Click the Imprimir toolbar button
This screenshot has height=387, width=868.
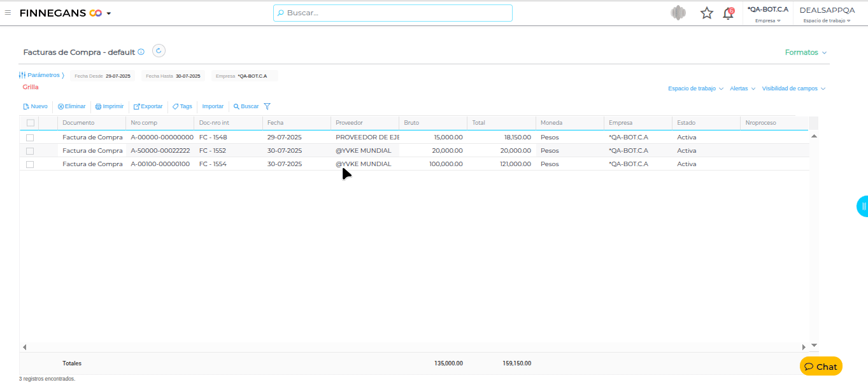(x=110, y=106)
